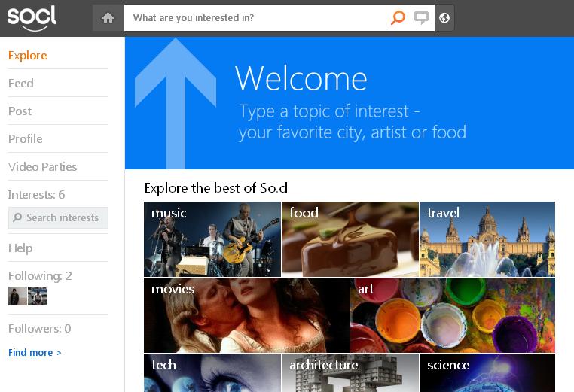Screen dimensions: 574x392
Task: Open the chat bubble icon
Action: click(x=421, y=18)
